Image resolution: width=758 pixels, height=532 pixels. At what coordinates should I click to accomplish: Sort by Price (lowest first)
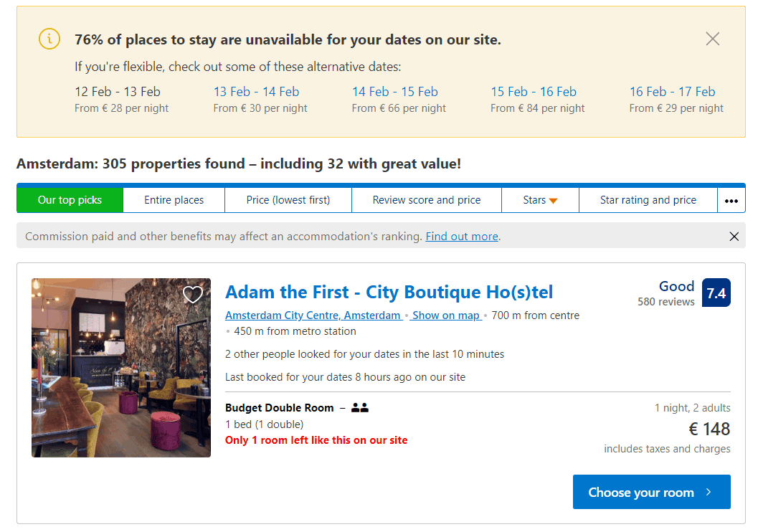(x=288, y=200)
